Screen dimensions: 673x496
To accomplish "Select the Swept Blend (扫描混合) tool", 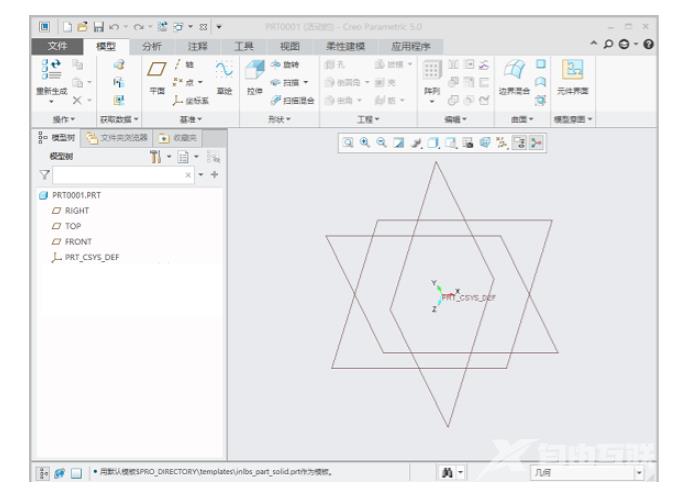I will (x=292, y=100).
